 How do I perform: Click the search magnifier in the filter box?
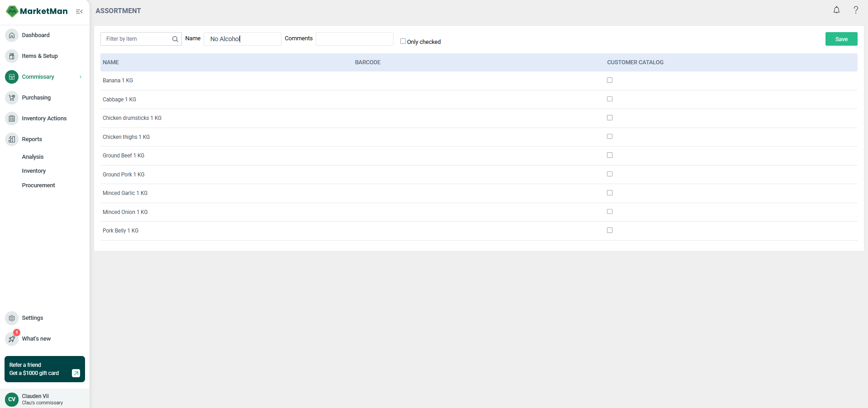tap(175, 39)
